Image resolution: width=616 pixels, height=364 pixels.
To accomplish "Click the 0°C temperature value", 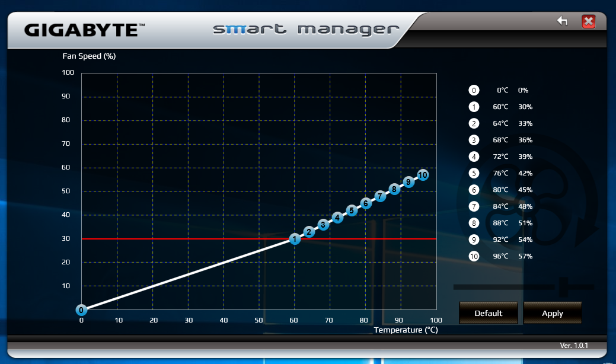I will point(503,90).
